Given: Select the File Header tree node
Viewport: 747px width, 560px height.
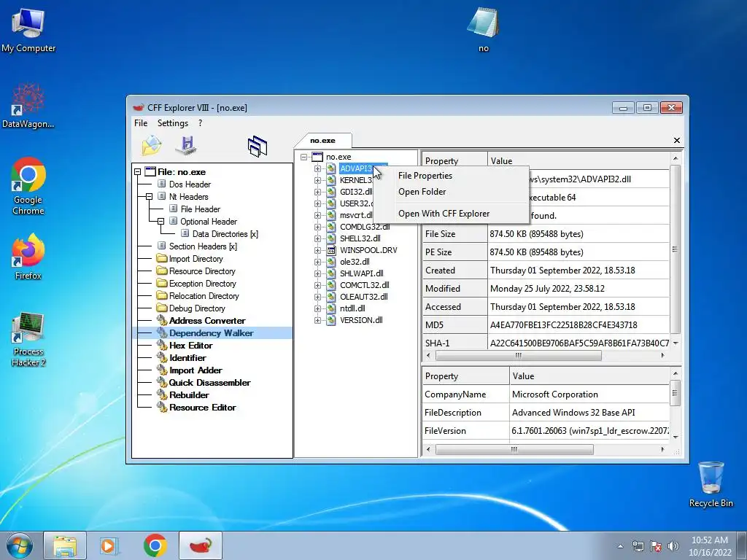Looking at the screenshot, I should click(x=200, y=209).
